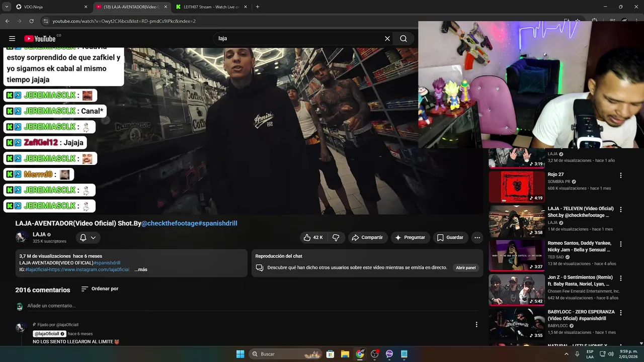Open options for 'Rojo 27' video
Viewport: 644px width, 362px height.
[x=621, y=175]
